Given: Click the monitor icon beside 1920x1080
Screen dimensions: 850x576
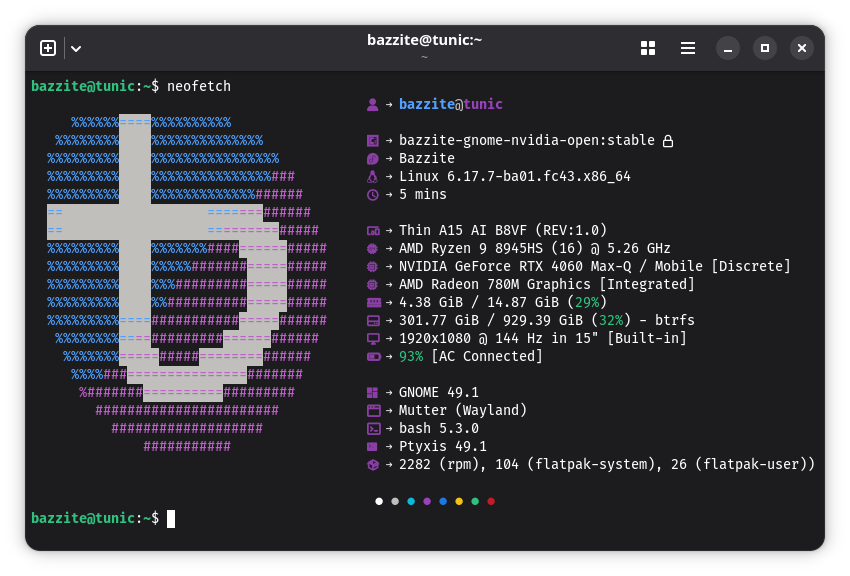Looking at the screenshot, I should (x=373, y=338).
